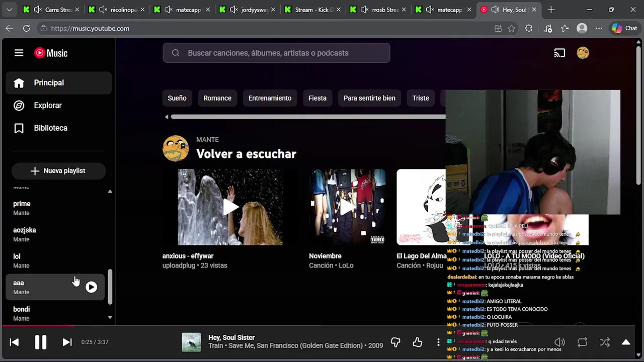644x362 pixels.
Task: Play the aaa playlist
Action: coord(91,287)
